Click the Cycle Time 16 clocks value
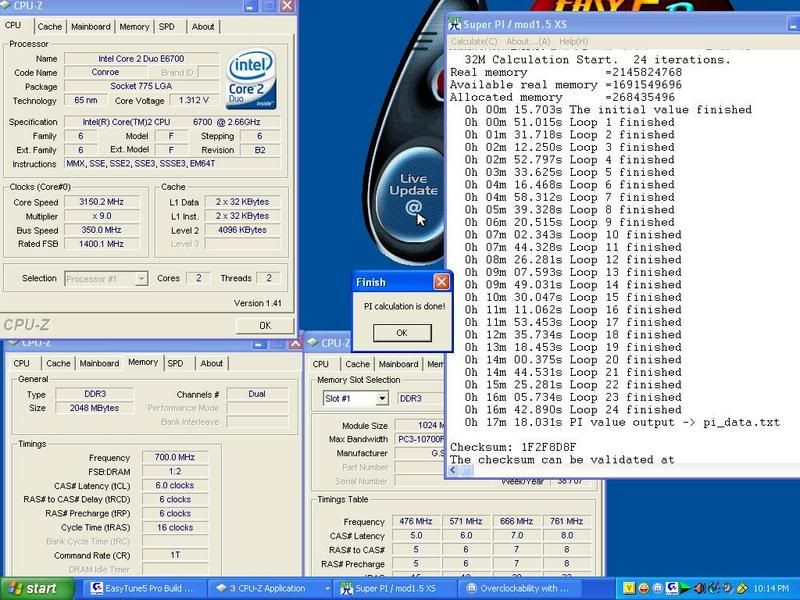The width and height of the screenshot is (800, 600). (x=175, y=528)
